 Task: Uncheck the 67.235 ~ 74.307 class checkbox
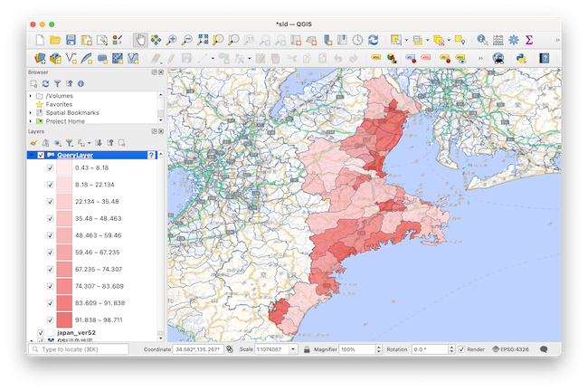point(51,269)
